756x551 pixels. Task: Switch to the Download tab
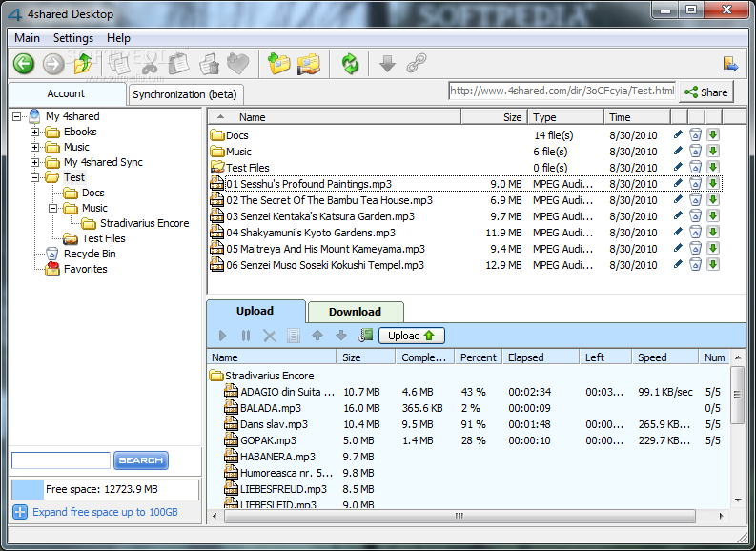tap(355, 312)
